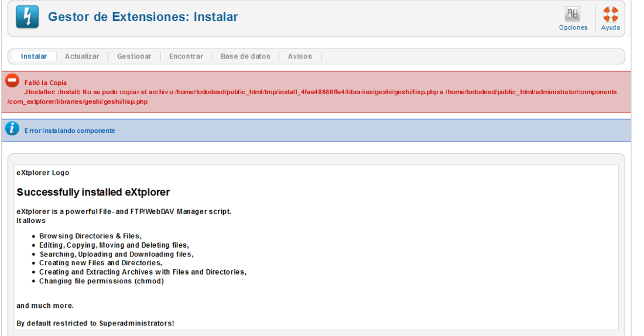
Task: Select the Instalar tab
Action: point(34,56)
